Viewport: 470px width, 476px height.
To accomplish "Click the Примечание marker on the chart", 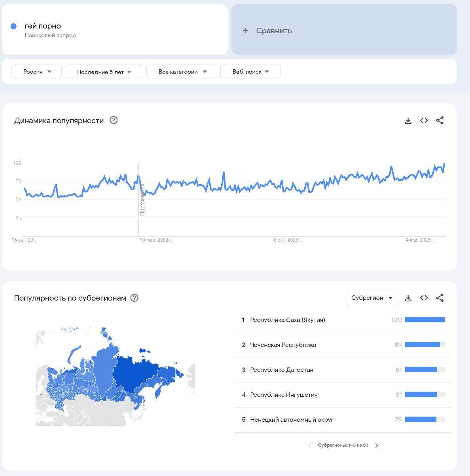I will tap(142, 200).
